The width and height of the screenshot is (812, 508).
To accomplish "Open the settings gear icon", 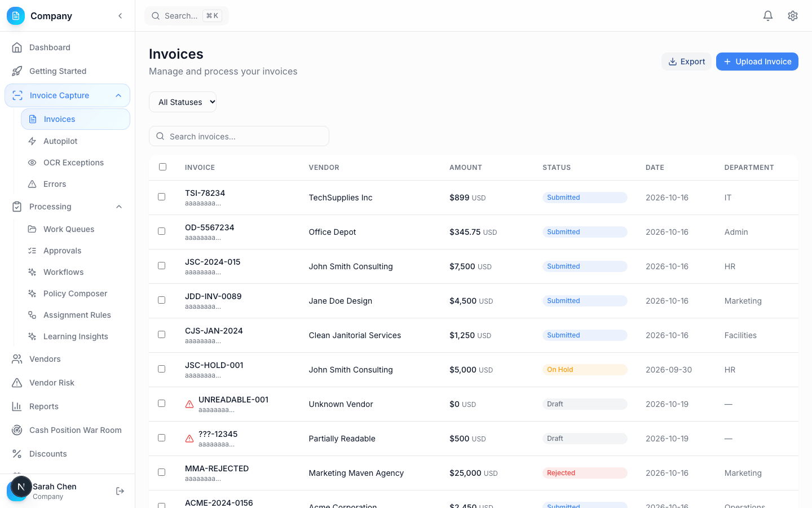I will 793,16.
